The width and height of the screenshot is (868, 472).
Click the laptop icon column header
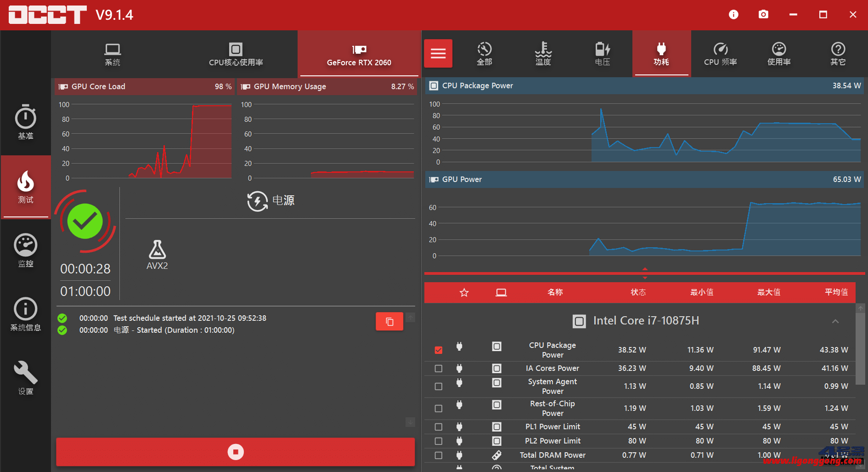501,292
